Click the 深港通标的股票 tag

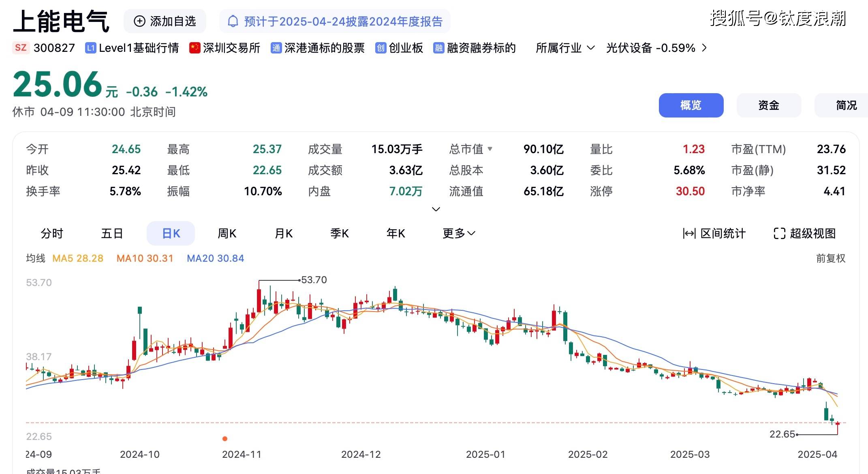click(318, 48)
